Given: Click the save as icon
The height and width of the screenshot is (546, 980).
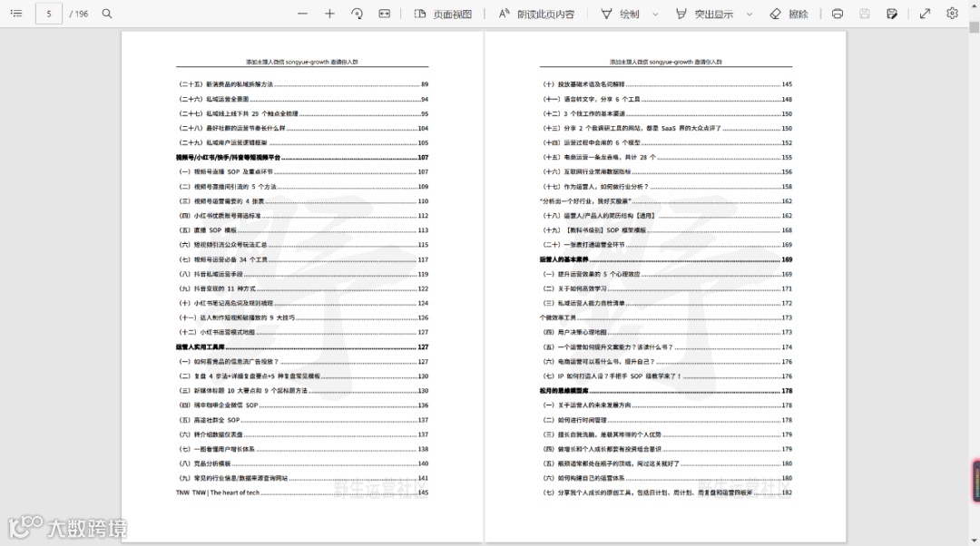Looking at the screenshot, I should click(892, 13).
